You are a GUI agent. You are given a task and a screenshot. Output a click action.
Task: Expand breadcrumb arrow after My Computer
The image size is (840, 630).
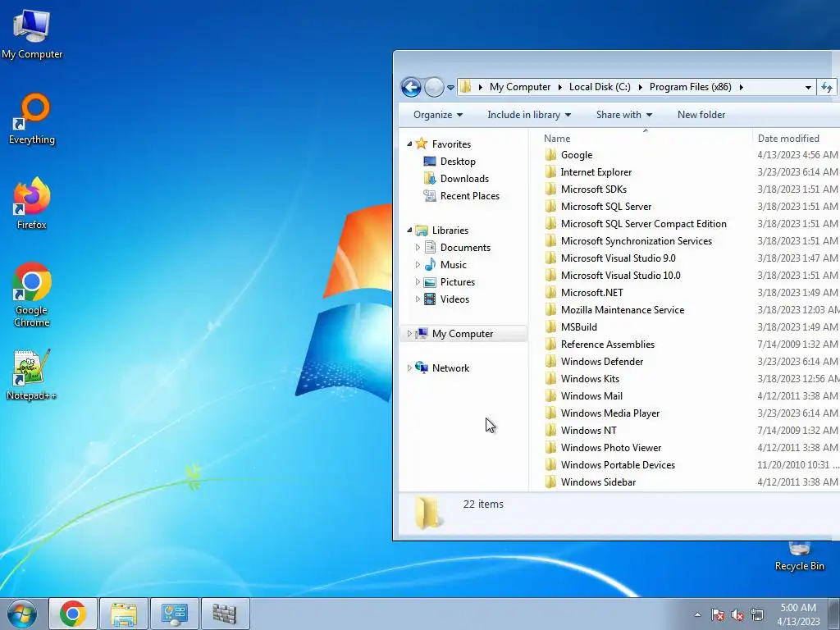coord(559,87)
